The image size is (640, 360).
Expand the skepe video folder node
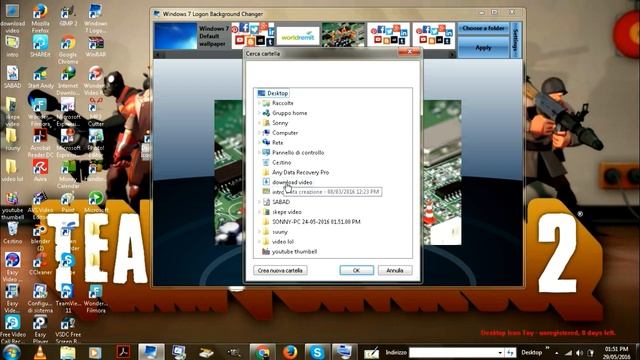pos(260,212)
